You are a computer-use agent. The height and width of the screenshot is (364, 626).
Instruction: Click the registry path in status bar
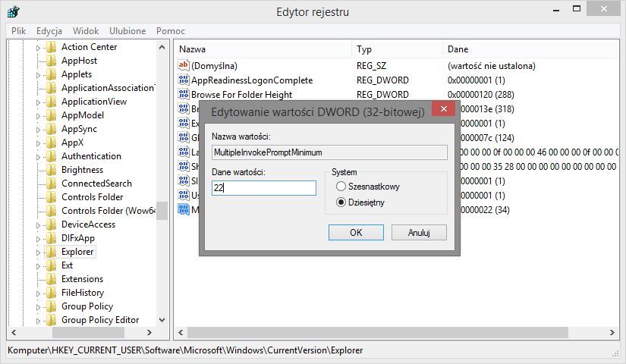185,350
